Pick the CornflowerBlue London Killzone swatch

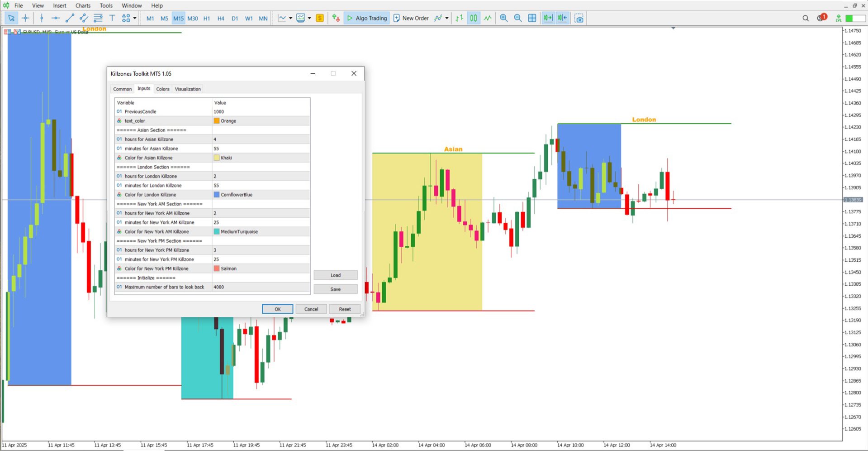pos(217,195)
